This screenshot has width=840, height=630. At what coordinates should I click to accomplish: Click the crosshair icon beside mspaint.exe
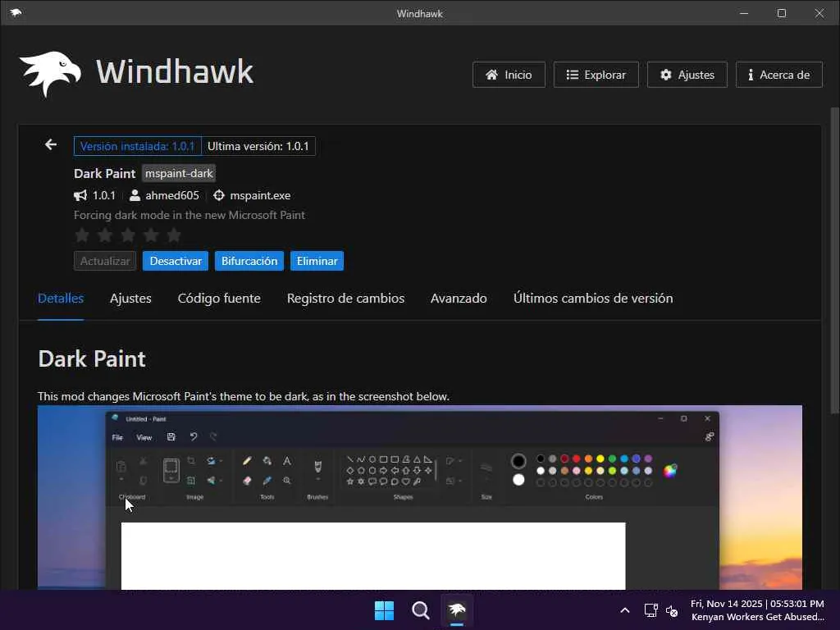[218, 195]
